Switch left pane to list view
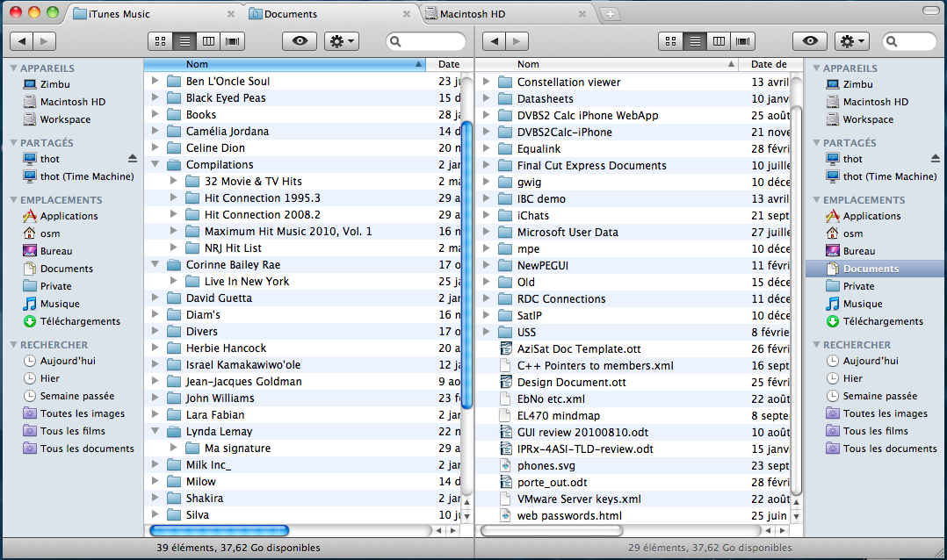The width and height of the screenshot is (947, 560). point(184,41)
